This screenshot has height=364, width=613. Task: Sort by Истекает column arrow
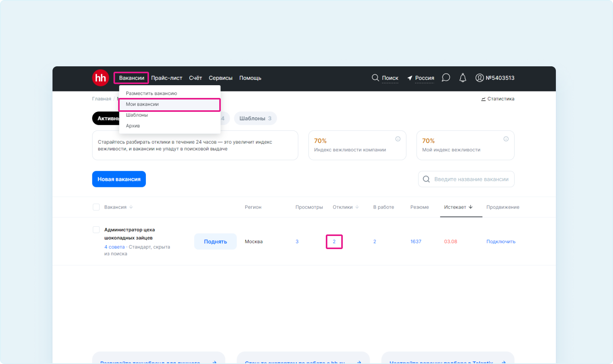[471, 207]
